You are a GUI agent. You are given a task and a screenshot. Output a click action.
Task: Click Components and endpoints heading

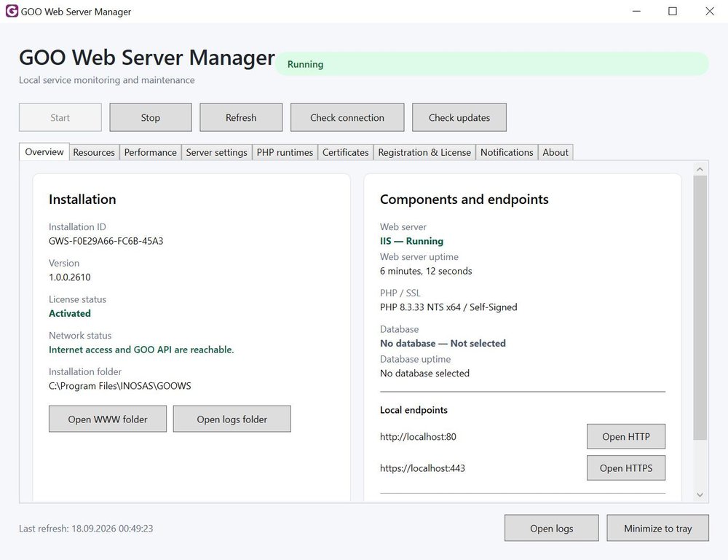(464, 200)
